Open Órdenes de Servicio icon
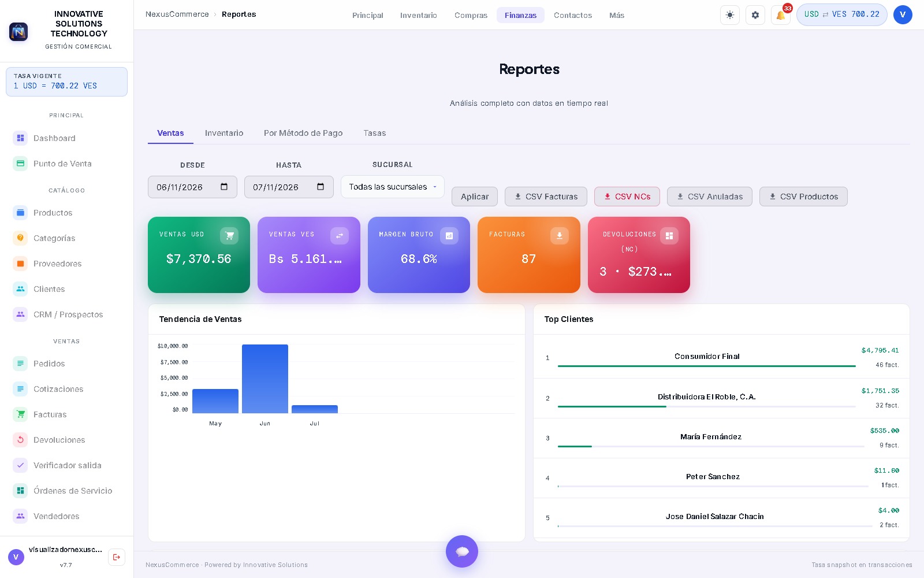The height and width of the screenshot is (578, 924). (20, 491)
